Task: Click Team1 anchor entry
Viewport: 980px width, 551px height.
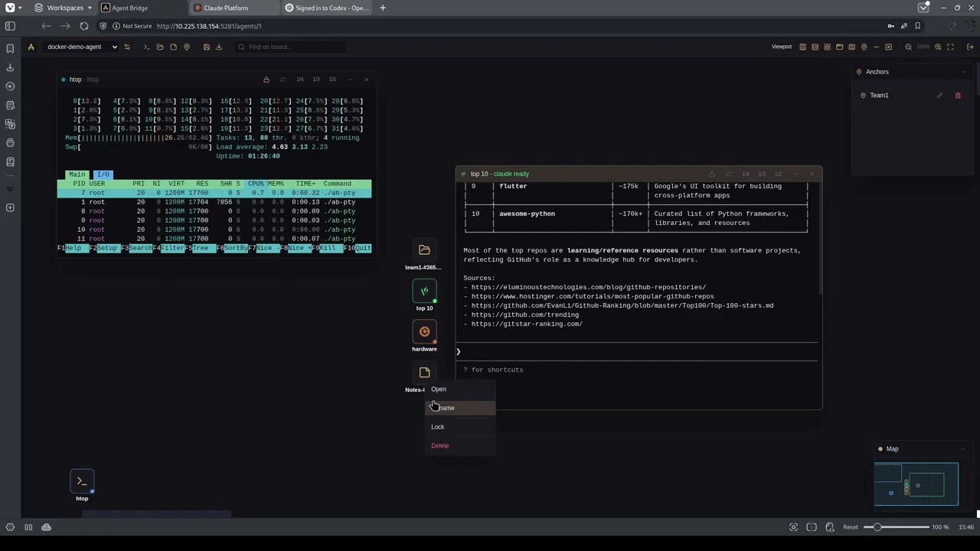Action: point(879,96)
